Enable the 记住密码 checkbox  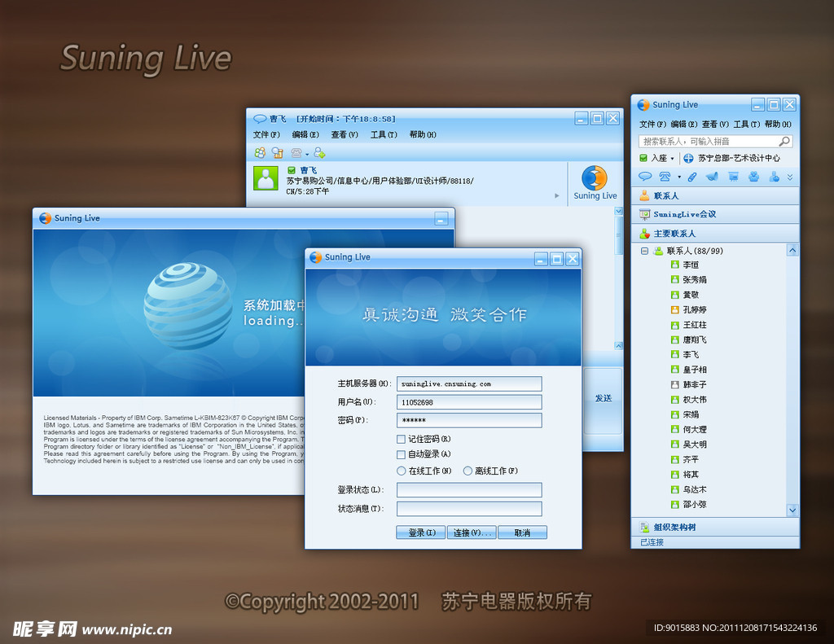[401, 439]
